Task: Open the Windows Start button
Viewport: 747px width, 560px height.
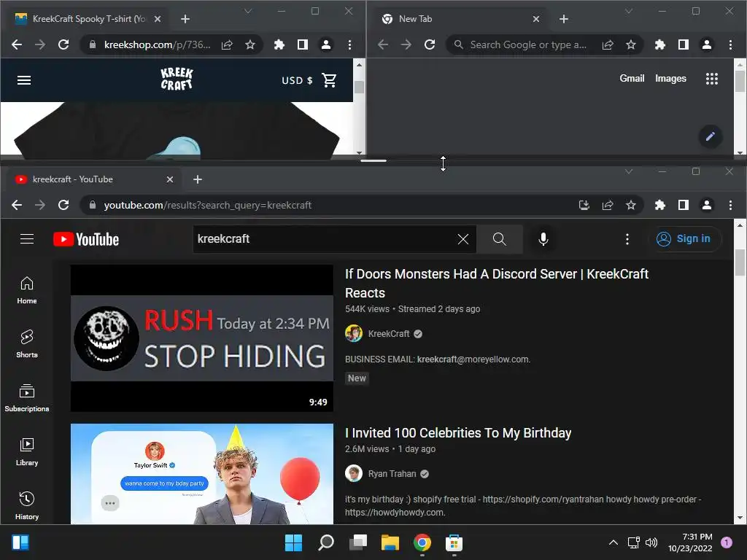Action: click(x=293, y=542)
